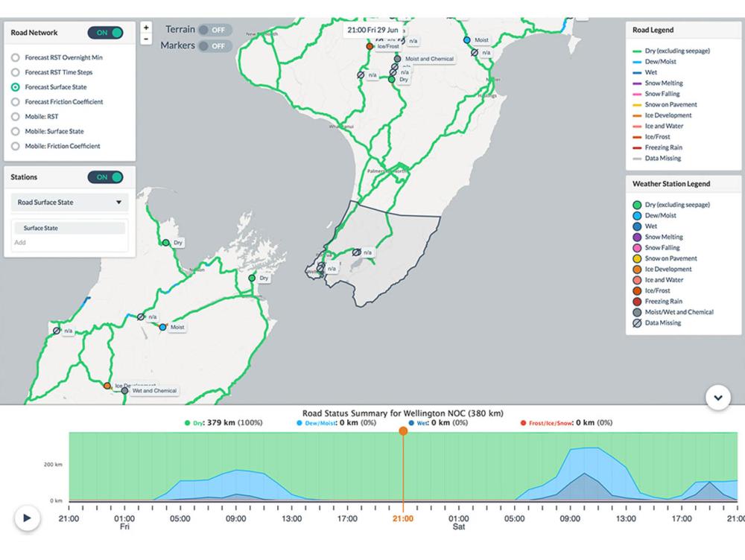Screen dimensions: 745x560
Task: Collapse the summary panel with chevron button
Action: coord(717,398)
